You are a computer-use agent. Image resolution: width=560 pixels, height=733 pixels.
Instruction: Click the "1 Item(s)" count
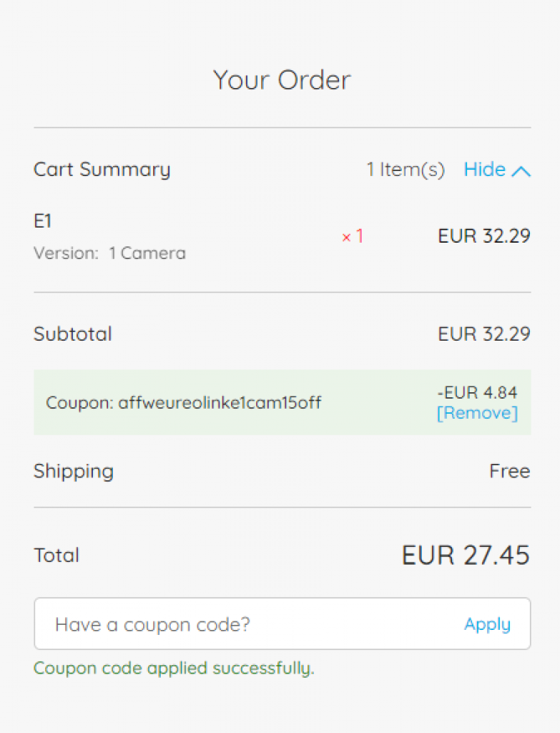[406, 170]
